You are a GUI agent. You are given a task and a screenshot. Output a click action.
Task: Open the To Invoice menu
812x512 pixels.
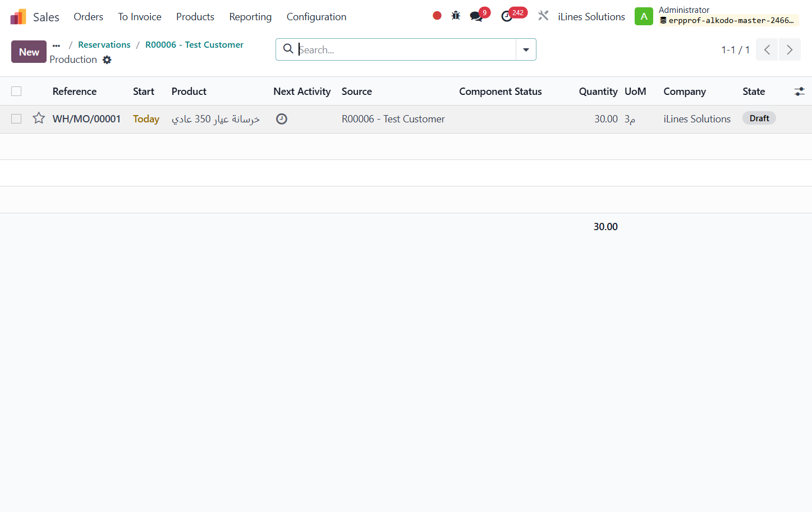point(140,17)
